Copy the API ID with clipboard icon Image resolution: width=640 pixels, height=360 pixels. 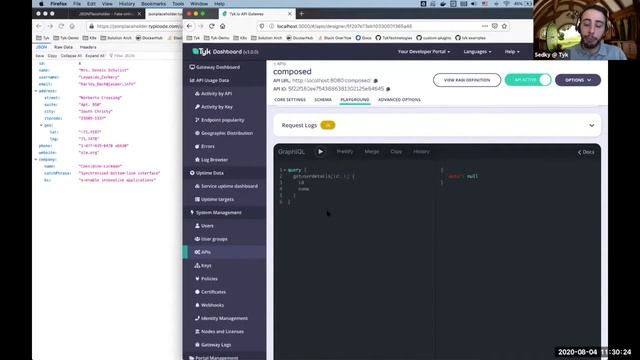(x=388, y=89)
